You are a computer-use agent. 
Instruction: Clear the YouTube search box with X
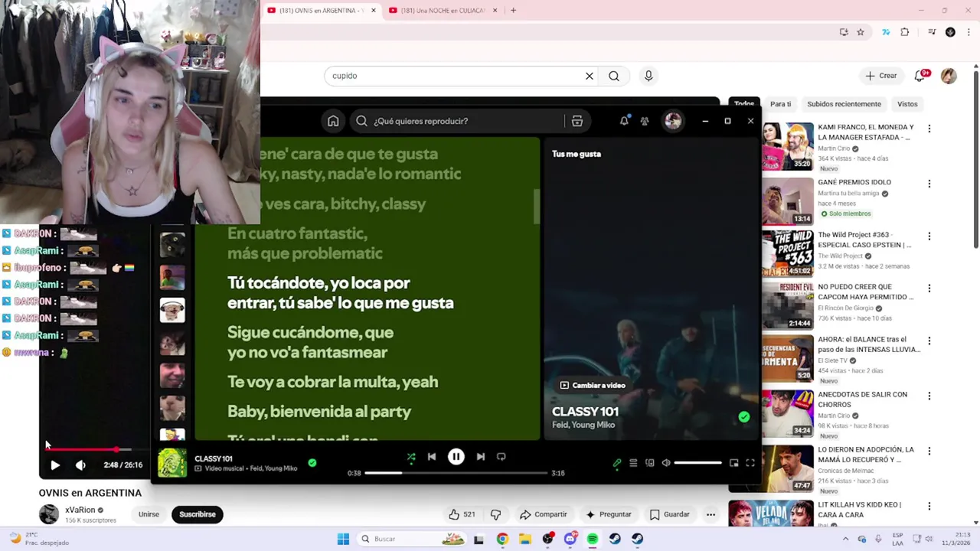pos(590,76)
